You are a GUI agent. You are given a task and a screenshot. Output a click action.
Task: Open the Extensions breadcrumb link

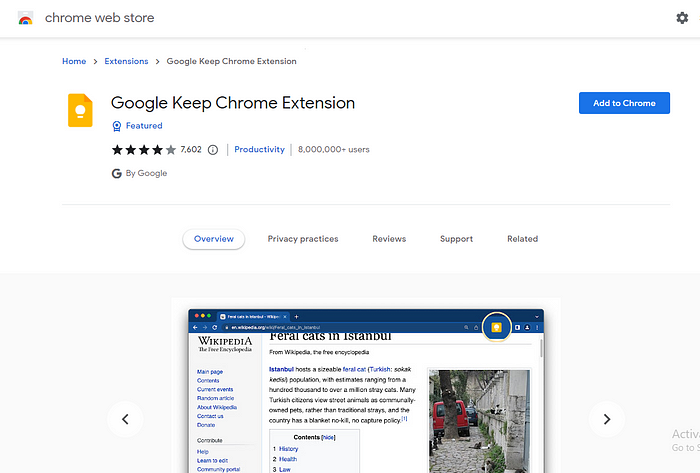(x=126, y=61)
